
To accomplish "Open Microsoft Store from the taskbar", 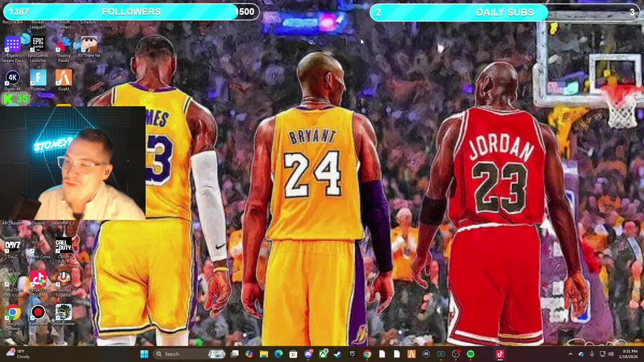I will [293, 354].
